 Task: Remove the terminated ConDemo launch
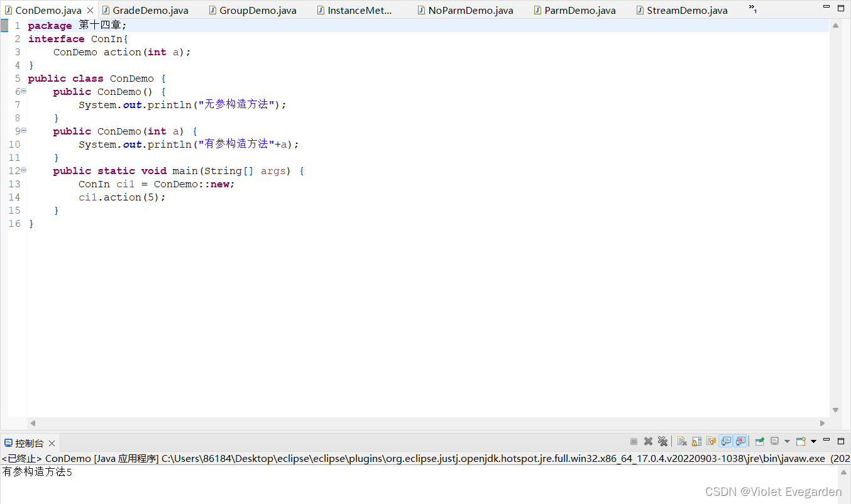(x=647, y=441)
